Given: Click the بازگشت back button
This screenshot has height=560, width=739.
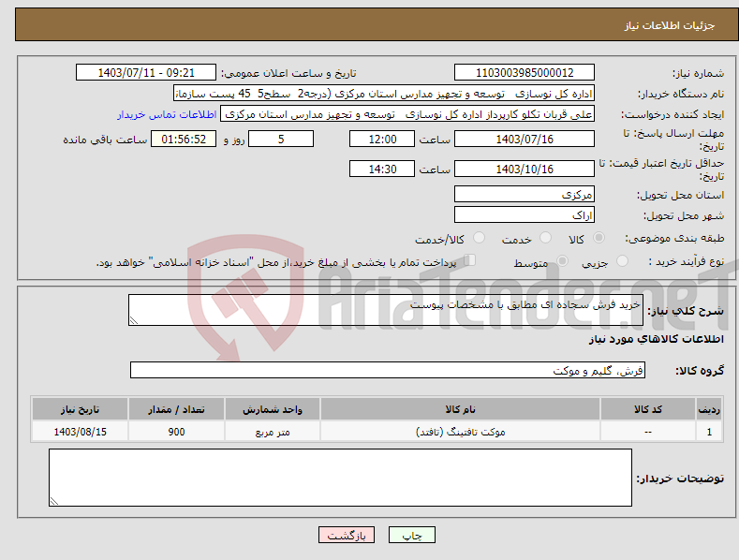Looking at the screenshot, I should [347, 535].
